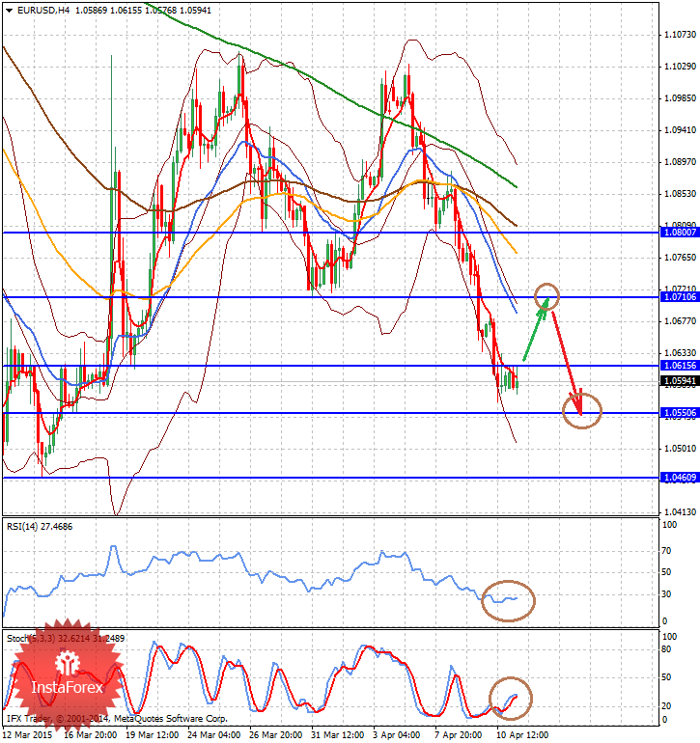Viewport: 700px width, 743px height.
Task: Click the 24 Mar 04:00 time label
Action: [x=214, y=735]
